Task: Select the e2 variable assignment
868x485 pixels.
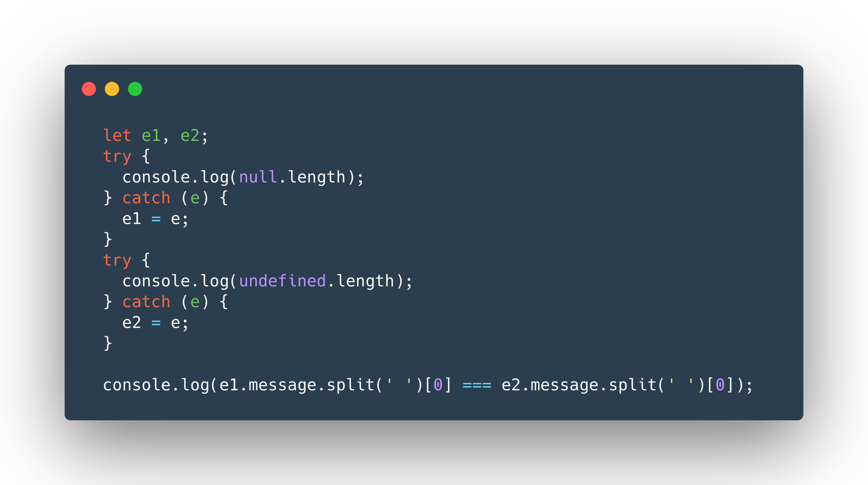Action: 155,323
